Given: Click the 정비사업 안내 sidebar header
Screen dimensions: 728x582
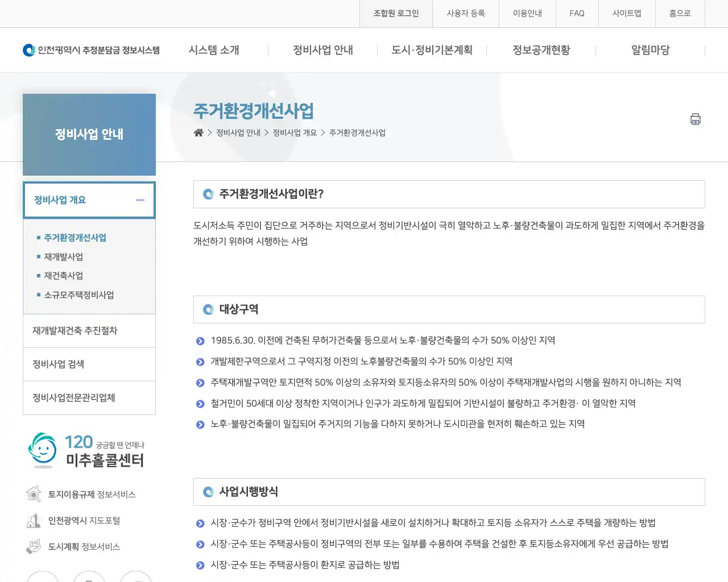Looking at the screenshot, I should point(89,135).
